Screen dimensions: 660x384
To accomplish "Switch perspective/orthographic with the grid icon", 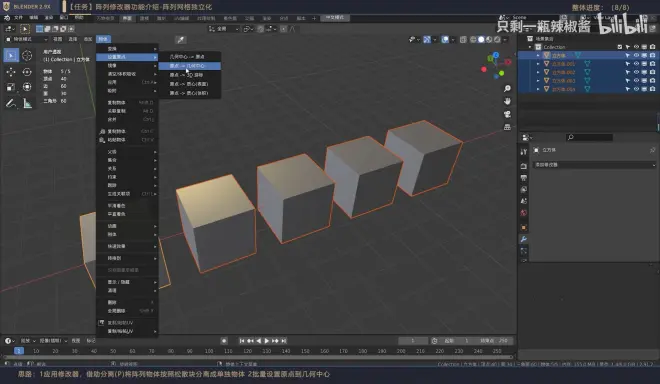I will coord(507,127).
